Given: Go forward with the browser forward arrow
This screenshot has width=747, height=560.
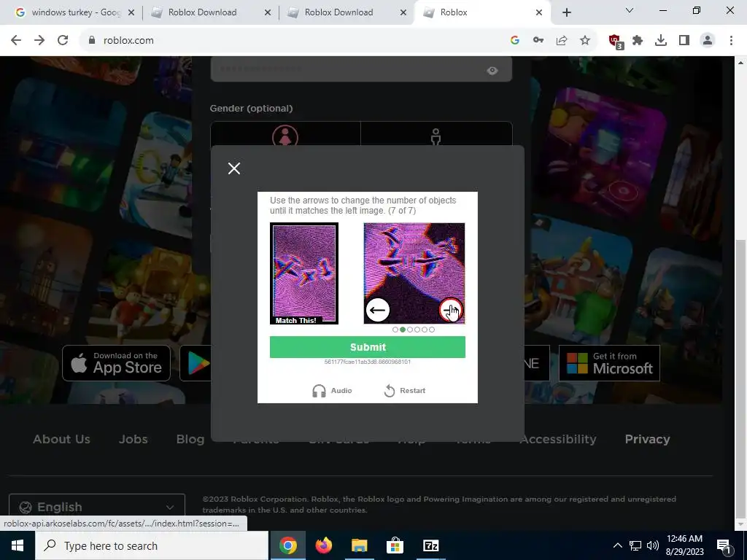Looking at the screenshot, I should click(39, 41).
